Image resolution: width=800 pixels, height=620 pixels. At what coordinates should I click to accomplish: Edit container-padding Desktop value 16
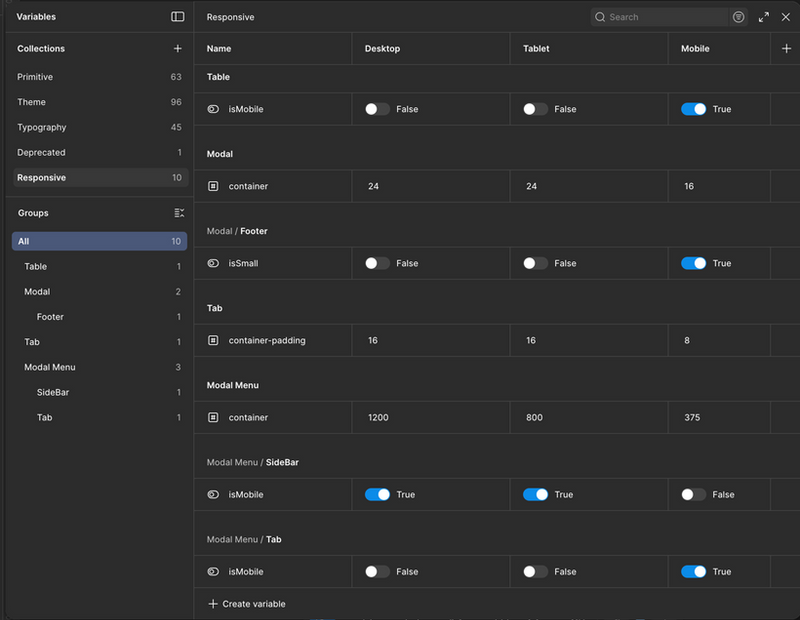[x=431, y=340]
